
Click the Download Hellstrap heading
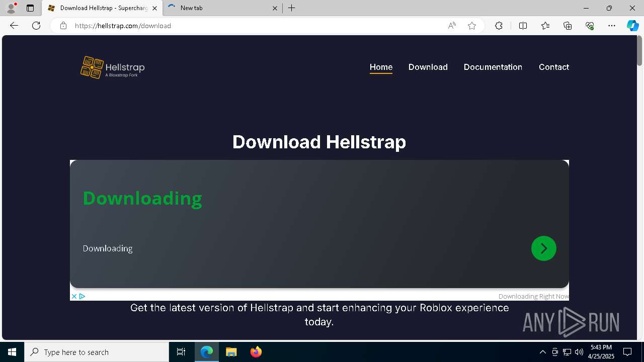tap(319, 142)
